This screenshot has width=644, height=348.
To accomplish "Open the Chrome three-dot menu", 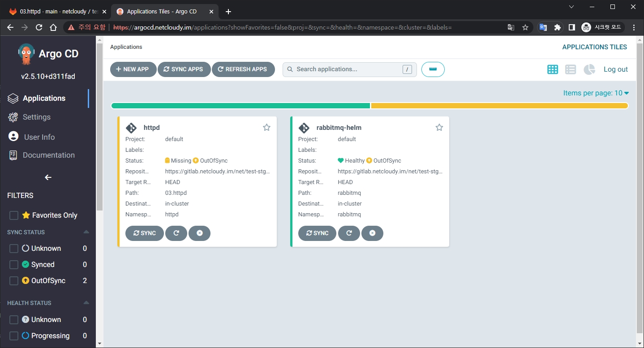I will (634, 27).
